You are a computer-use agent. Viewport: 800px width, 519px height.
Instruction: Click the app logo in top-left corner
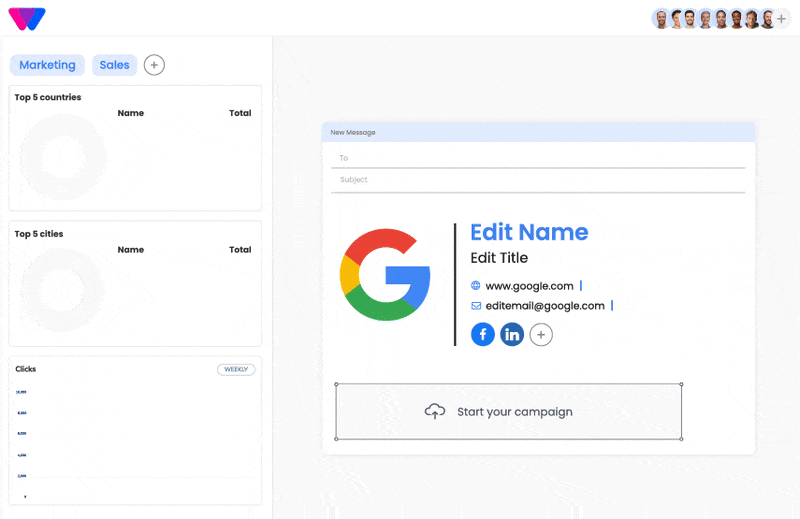pyautogui.click(x=26, y=18)
